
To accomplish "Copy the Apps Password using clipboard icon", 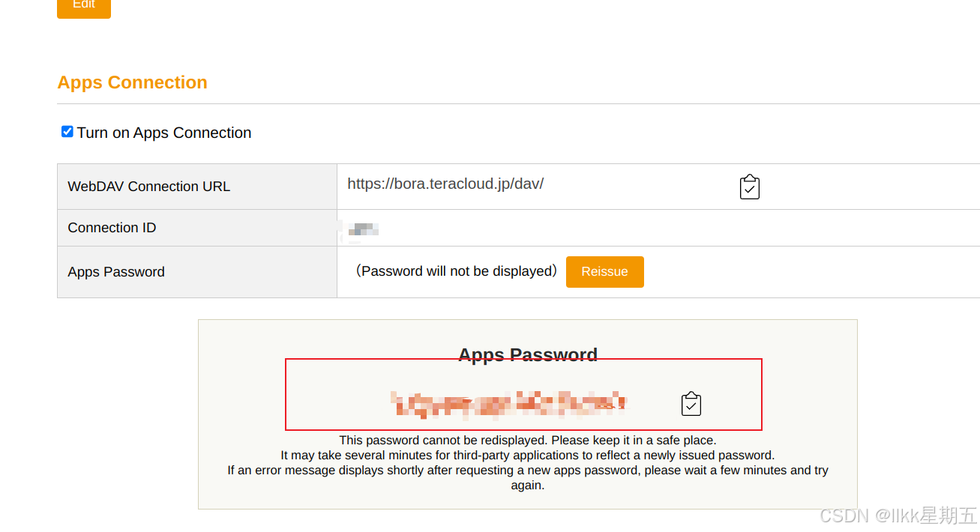I will coord(691,404).
